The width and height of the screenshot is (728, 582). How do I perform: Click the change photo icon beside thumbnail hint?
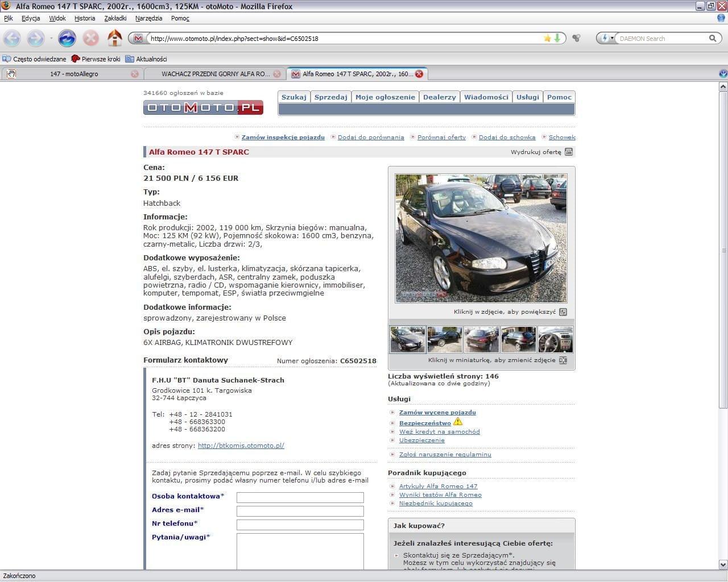tap(563, 360)
